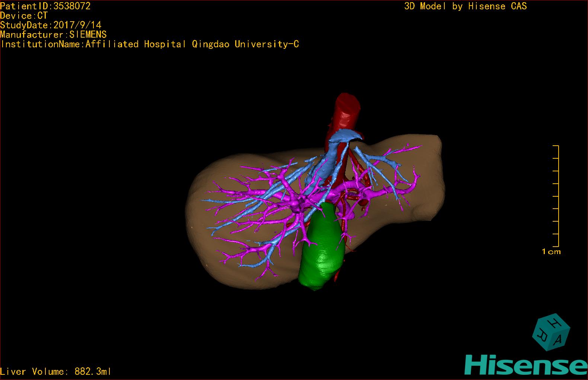Click the Liver Volume: 882.3ml readout
588x380 pixels.
[56, 371]
